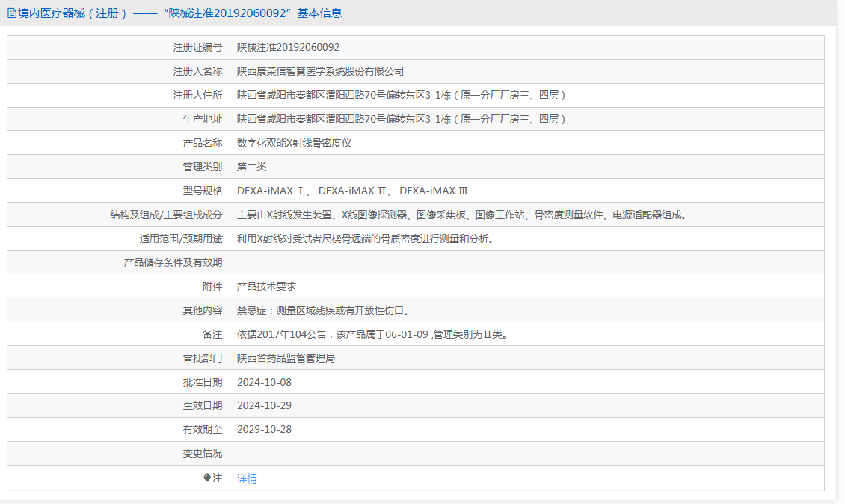Click the 注册人住所 address value
The height and width of the screenshot is (504, 845).
(402, 96)
